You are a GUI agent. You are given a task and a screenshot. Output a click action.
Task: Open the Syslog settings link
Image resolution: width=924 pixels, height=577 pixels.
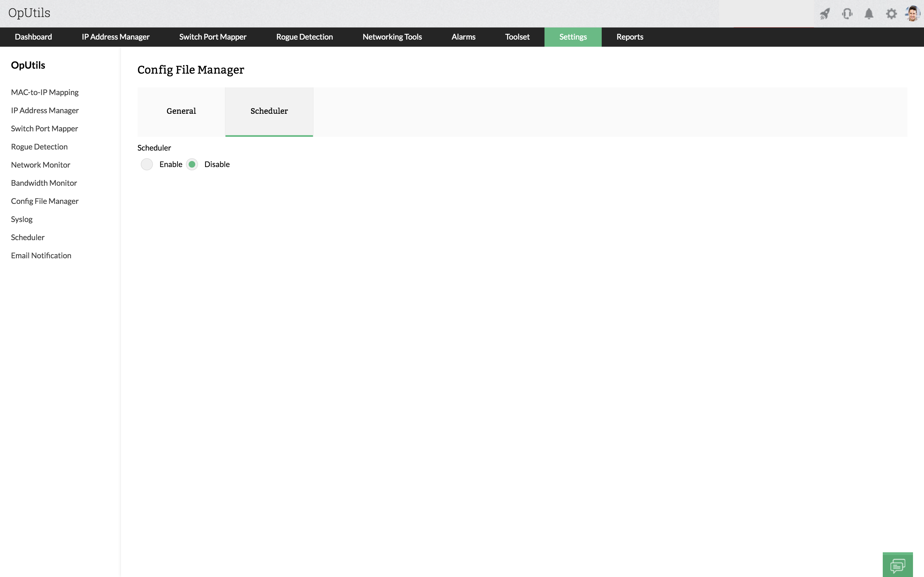(x=22, y=220)
